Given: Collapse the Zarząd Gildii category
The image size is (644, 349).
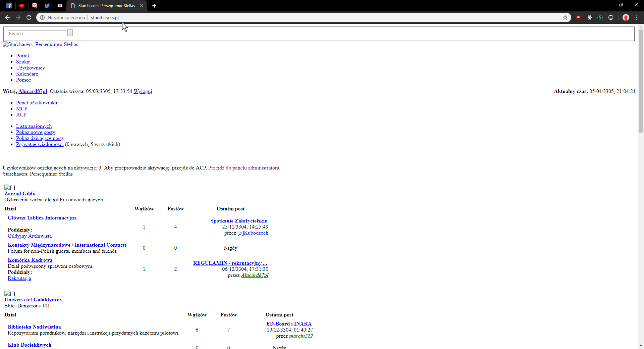Looking at the screenshot, I should tap(10, 188).
